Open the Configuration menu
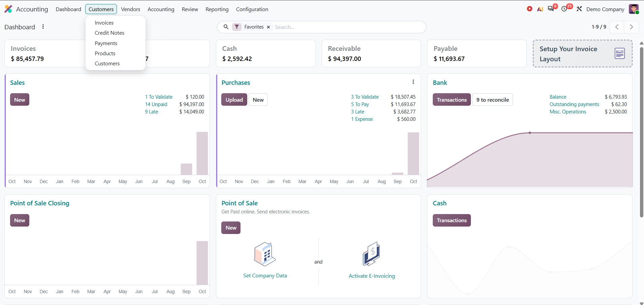This screenshot has width=644, height=305. pos(252,9)
